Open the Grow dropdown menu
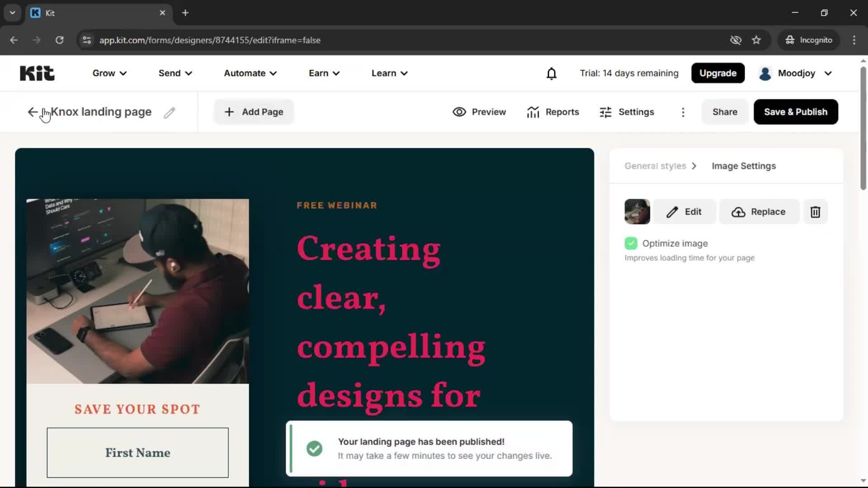 click(108, 73)
